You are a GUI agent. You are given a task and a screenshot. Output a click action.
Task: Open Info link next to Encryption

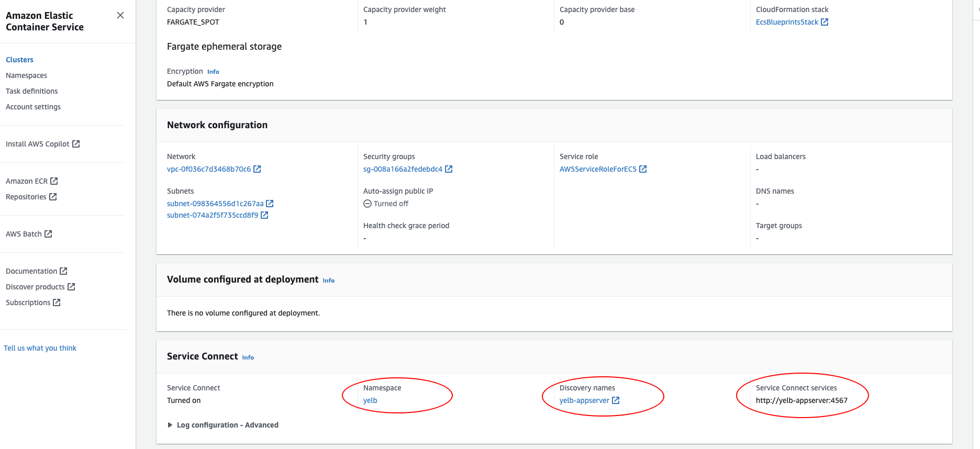(213, 72)
